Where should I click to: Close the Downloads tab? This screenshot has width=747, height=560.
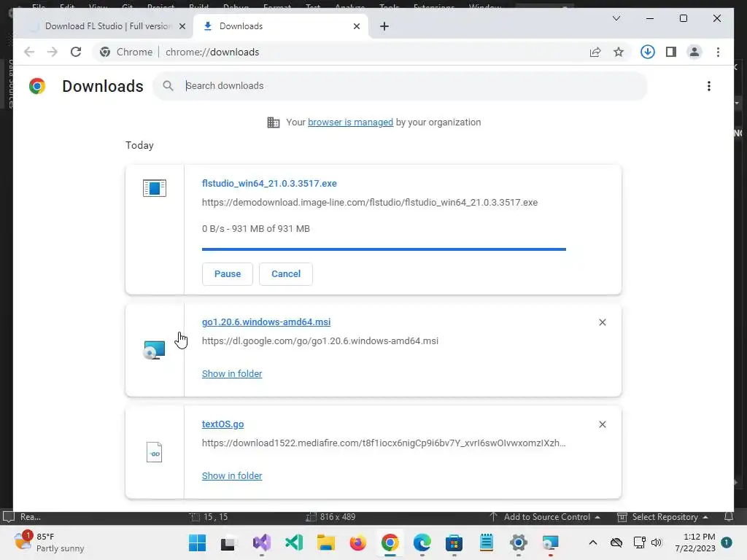356,26
